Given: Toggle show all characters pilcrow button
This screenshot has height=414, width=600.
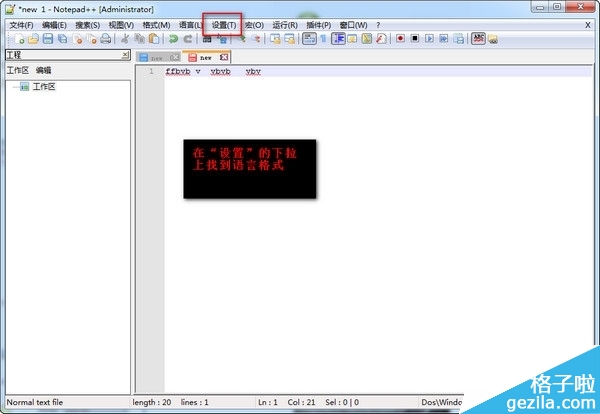Looking at the screenshot, I should (324, 39).
